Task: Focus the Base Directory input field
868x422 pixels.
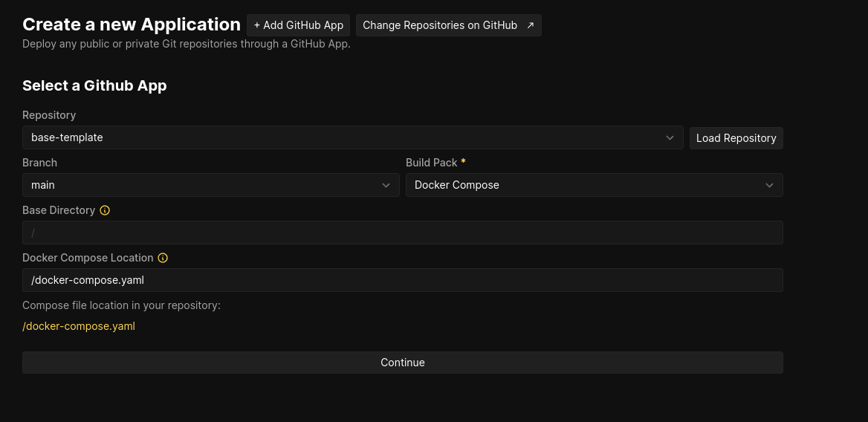Action: (x=402, y=233)
